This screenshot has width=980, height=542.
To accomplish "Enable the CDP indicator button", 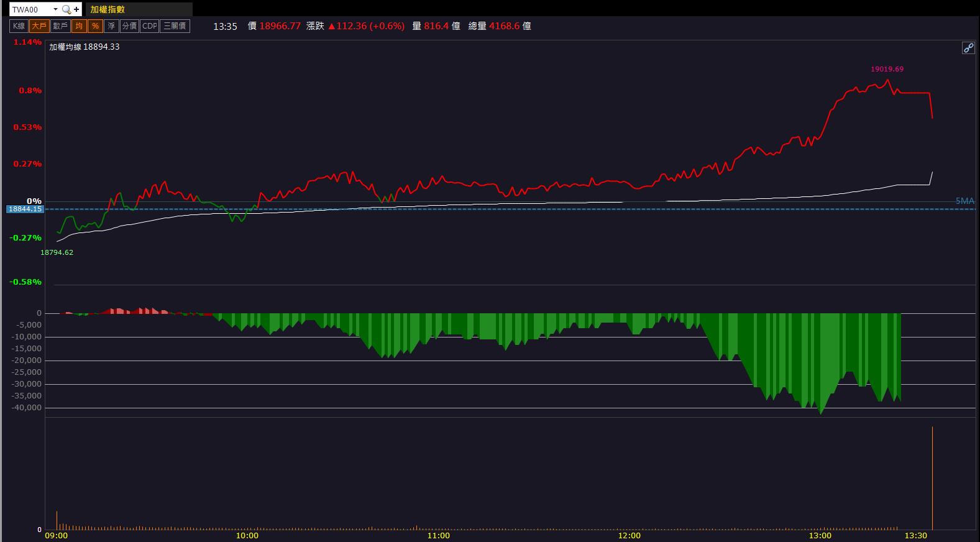I will 150,26.
